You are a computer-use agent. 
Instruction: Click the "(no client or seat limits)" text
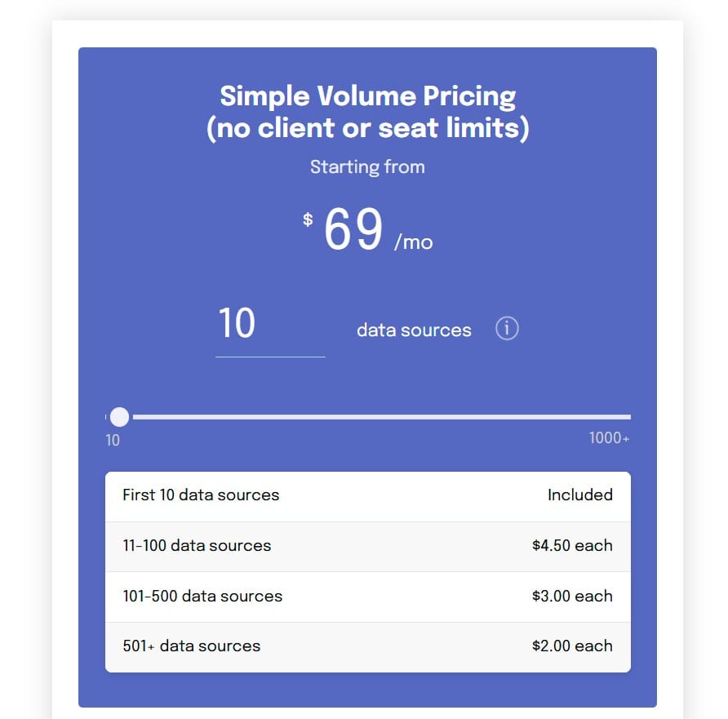click(x=367, y=127)
